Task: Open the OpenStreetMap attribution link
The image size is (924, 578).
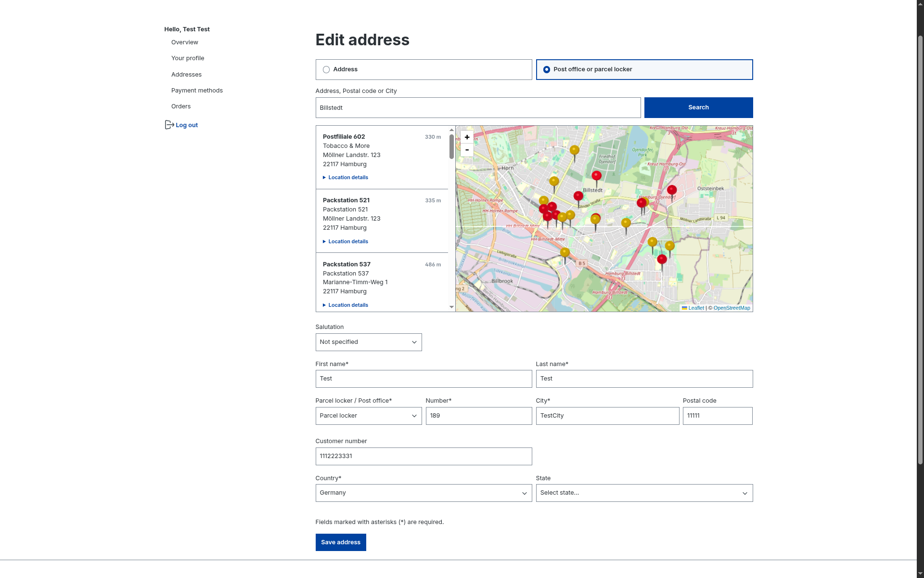Action: pos(731,308)
